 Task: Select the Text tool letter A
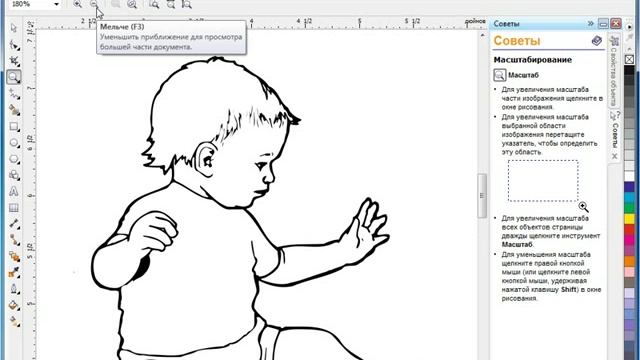pos(14,191)
